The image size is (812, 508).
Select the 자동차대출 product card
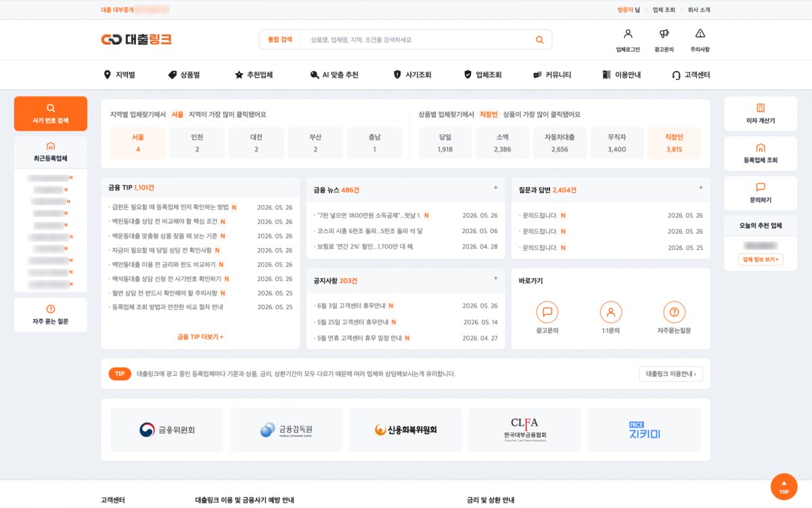(x=560, y=143)
